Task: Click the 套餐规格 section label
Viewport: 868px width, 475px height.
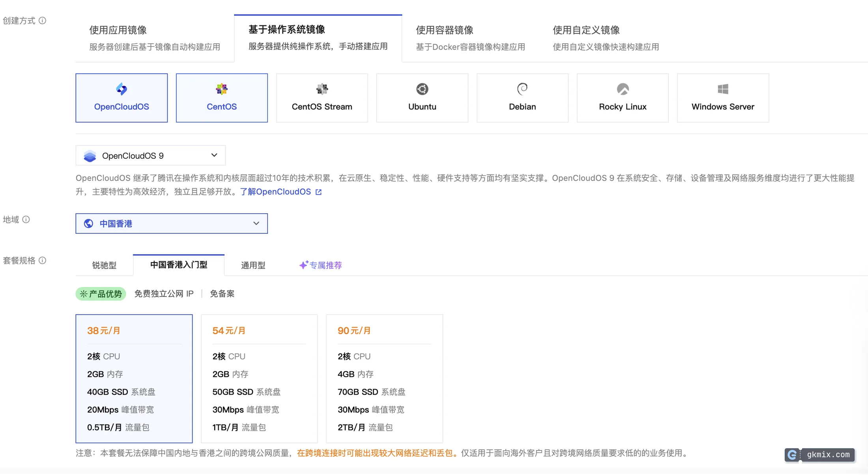Action: (19, 261)
